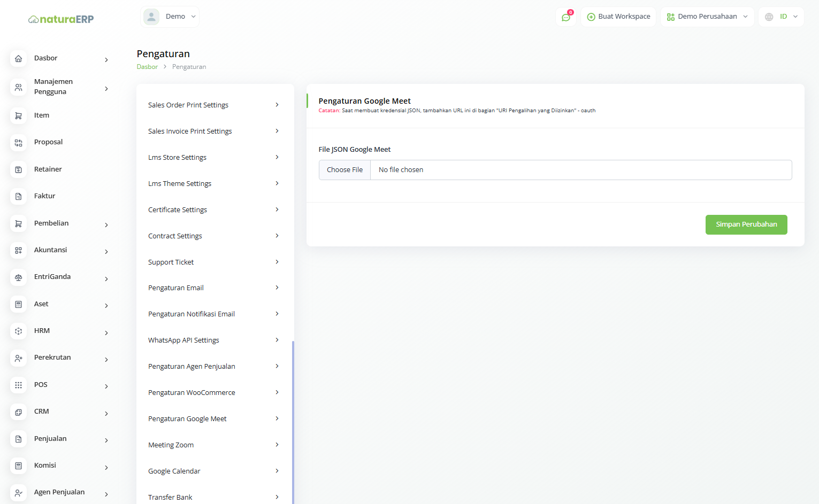Screen dimensions: 819x504
Task: Click the globe language icon
Action: [x=769, y=17]
